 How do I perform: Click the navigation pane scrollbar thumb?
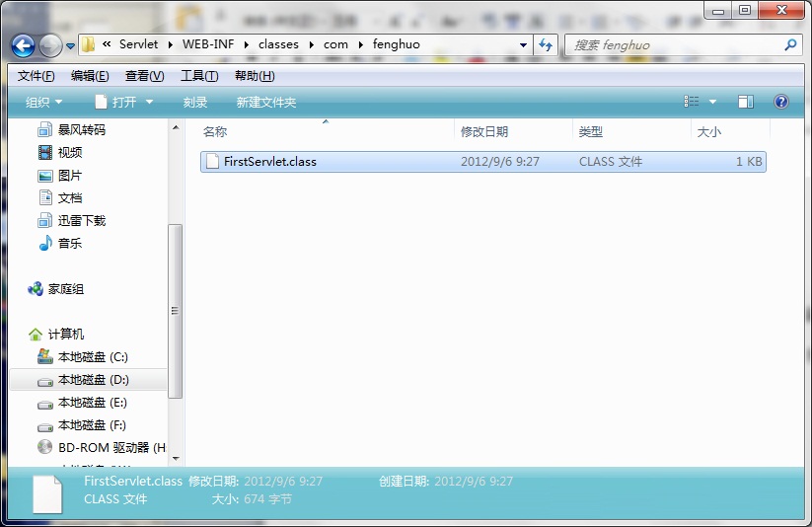(176, 311)
